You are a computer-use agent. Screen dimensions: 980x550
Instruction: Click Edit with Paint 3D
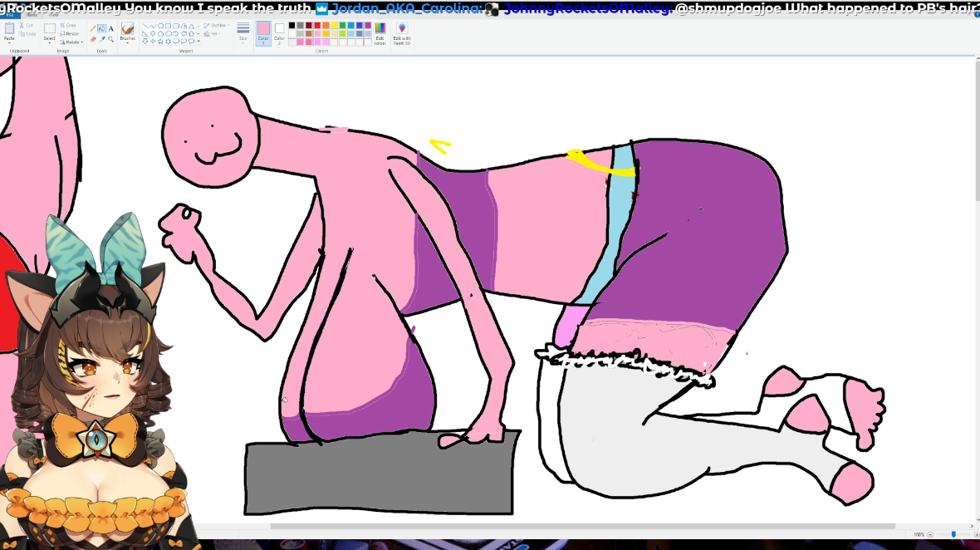402,33
